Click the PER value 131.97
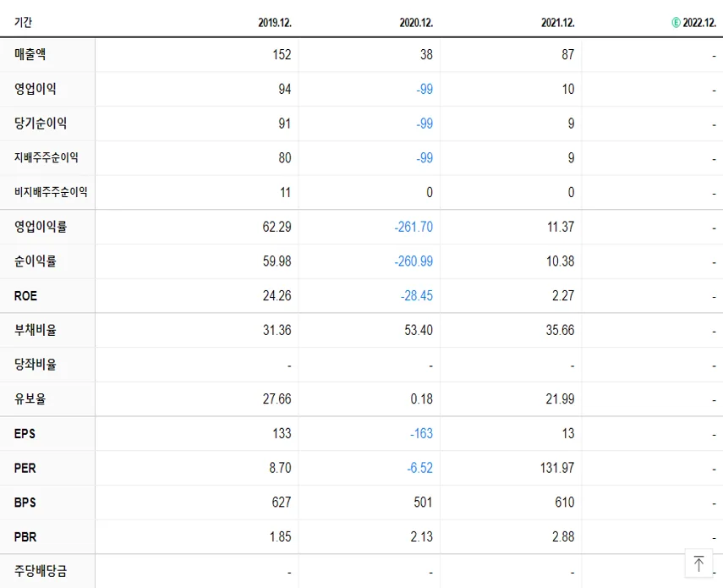 pos(557,468)
